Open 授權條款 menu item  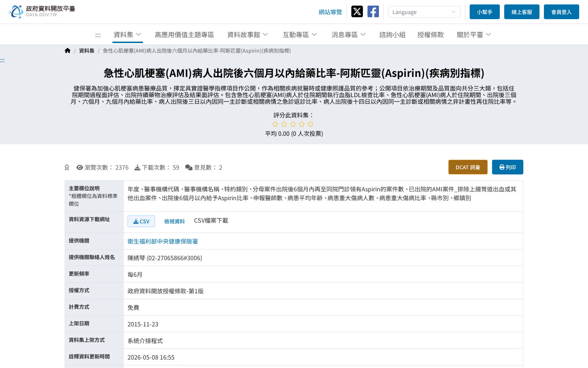431,35
